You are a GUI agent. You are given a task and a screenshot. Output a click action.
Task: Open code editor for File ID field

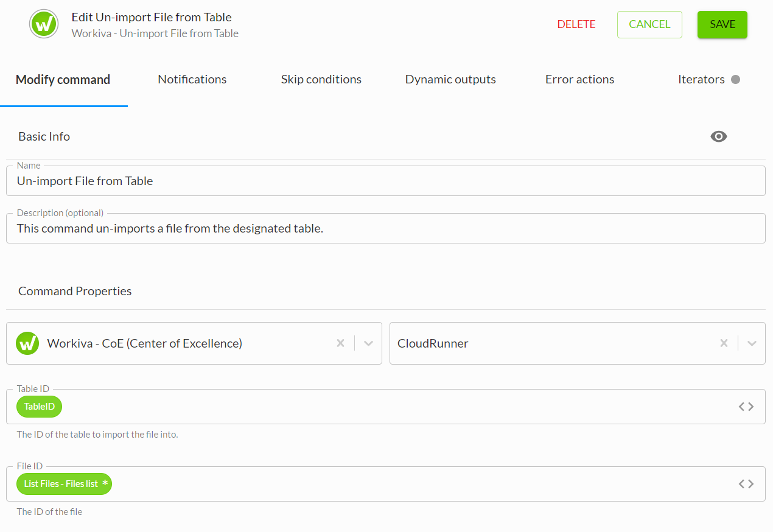pos(746,484)
